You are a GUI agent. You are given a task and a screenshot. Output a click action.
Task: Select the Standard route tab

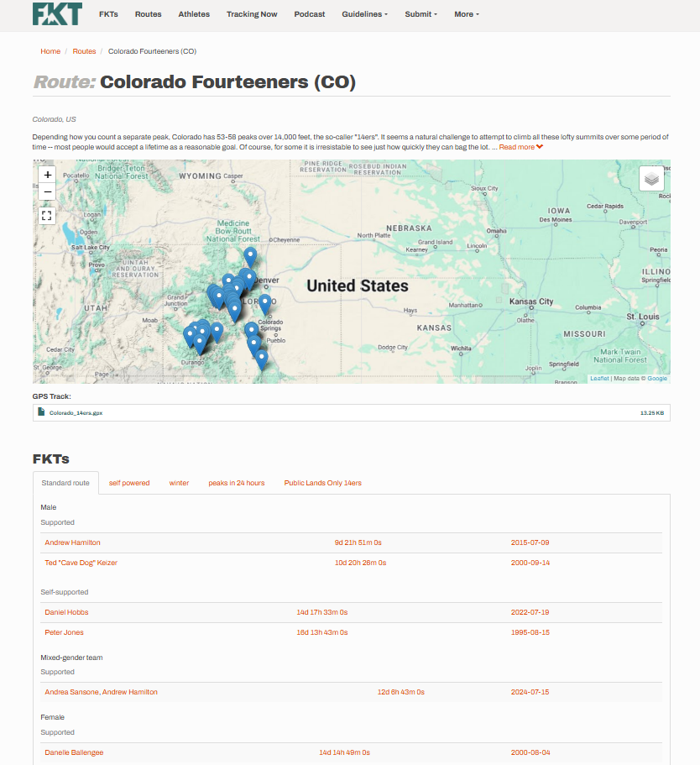point(65,483)
